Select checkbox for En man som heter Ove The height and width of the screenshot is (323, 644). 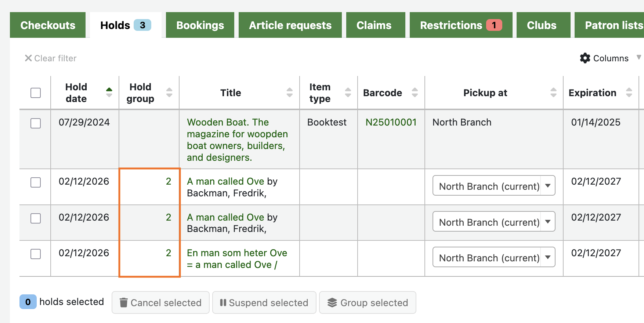tap(36, 254)
